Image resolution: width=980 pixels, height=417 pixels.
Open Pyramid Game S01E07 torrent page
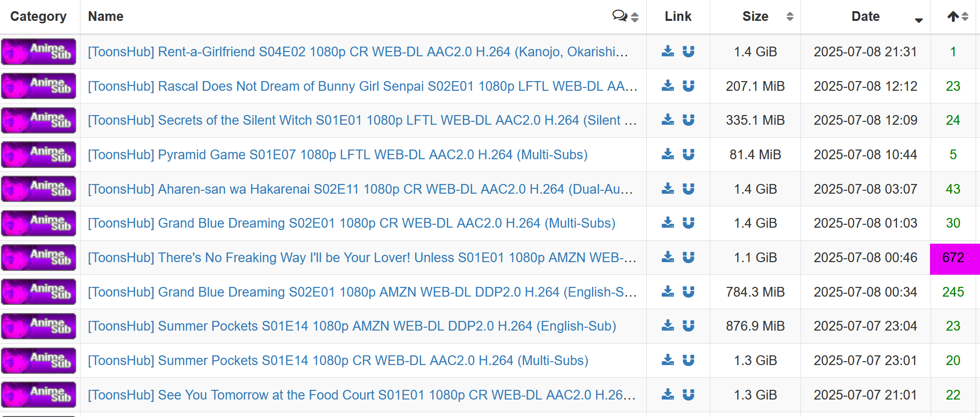[338, 154]
